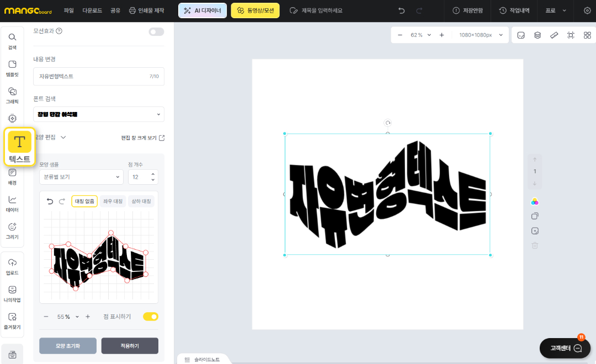The height and width of the screenshot is (364, 596).
Task: Click the zoom in plus icon for canvas
Action: (441, 35)
